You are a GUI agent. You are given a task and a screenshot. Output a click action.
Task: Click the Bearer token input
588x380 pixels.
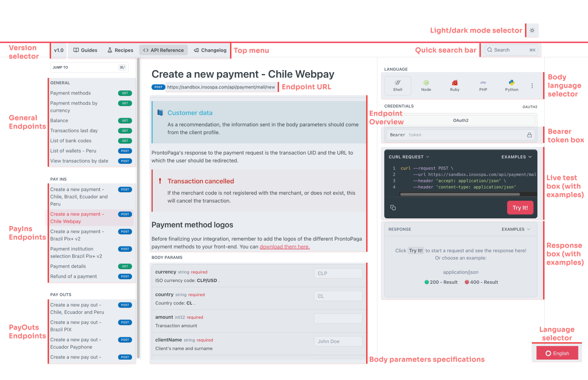click(461, 135)
